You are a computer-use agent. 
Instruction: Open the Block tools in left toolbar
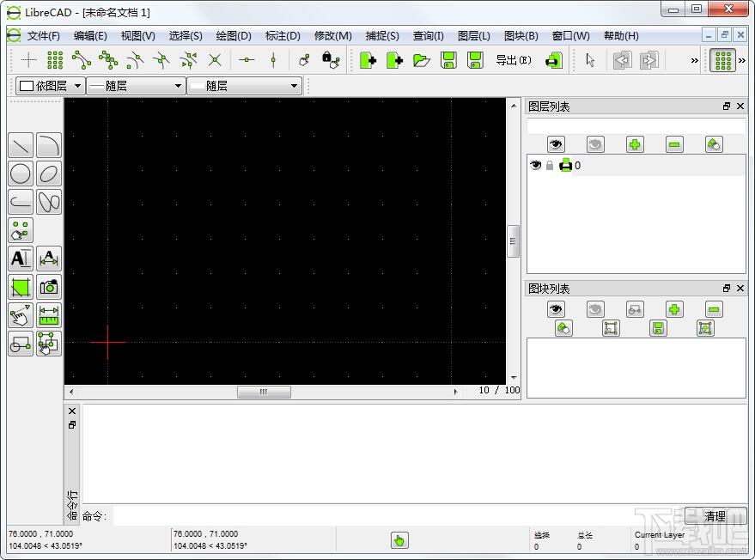21,344
